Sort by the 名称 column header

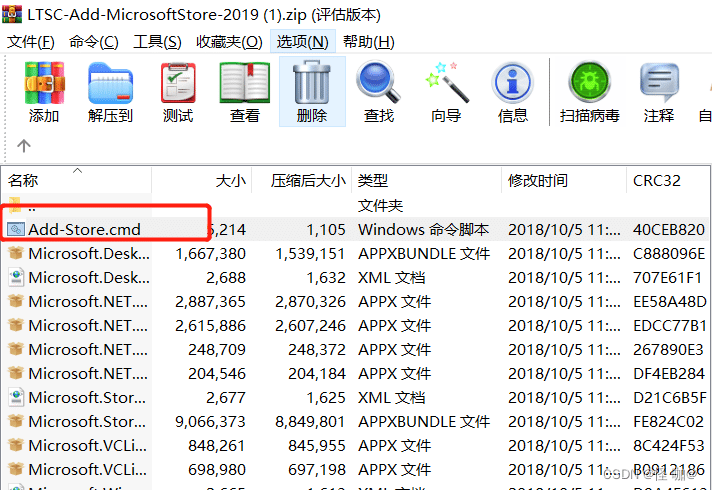[76, 181]
